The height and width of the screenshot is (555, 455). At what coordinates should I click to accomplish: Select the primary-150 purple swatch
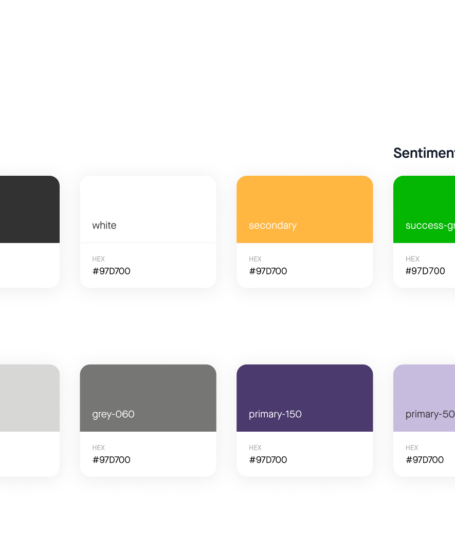tap(305, 398)
